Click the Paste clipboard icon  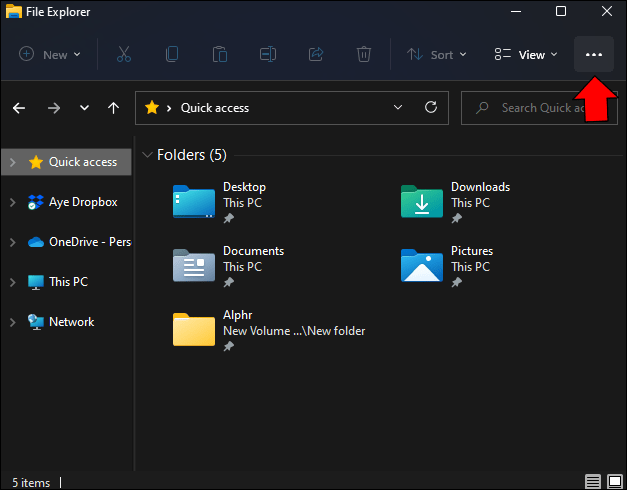220,55
